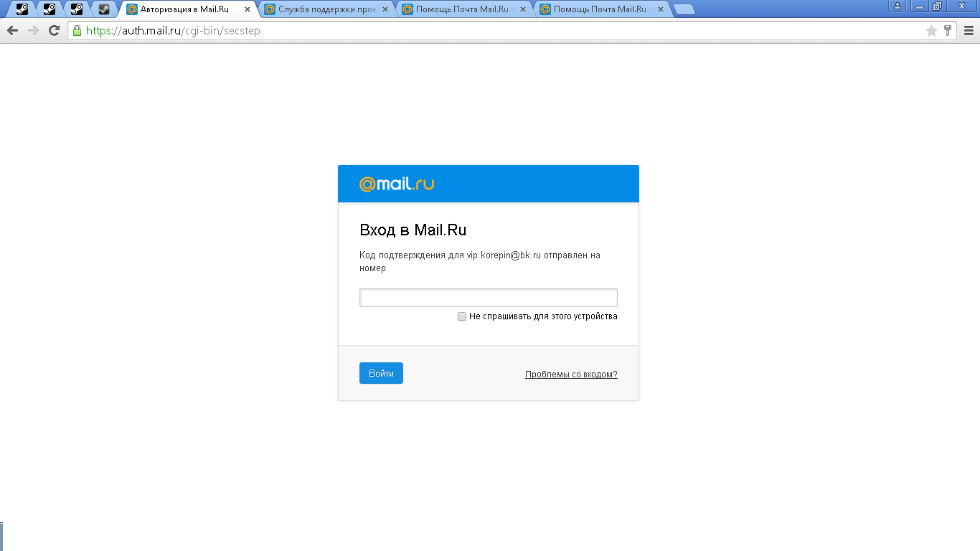This screenshot has height=551, width=980.
Task: Open a new tab with the new-tab button
Action: click(x=684, y=9)
